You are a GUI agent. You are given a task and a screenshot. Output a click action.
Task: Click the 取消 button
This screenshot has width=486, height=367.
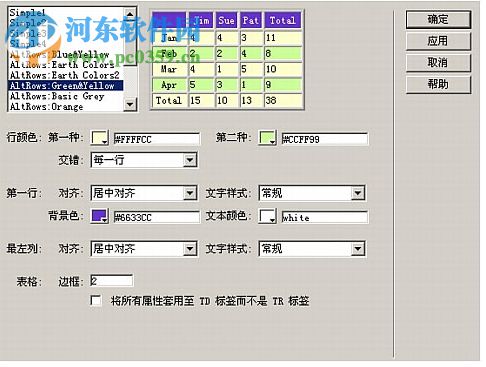coord(438,63)
